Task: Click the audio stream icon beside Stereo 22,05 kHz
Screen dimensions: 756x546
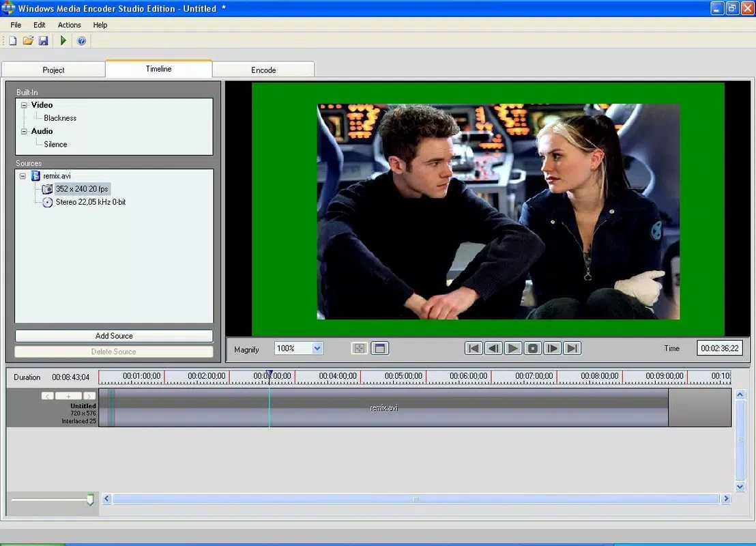Action: coord(47,202)
